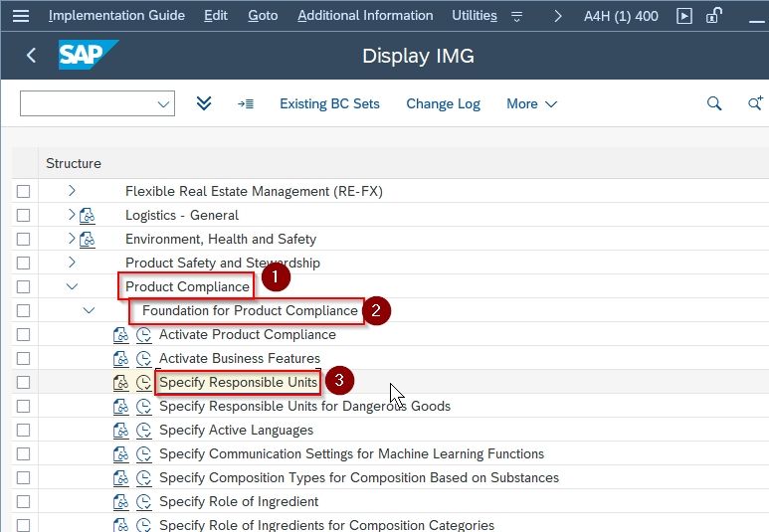The image size is (769, 532).
Task: Execute clock icon for Specify Active Languages
Action: [x=143, y=431]
